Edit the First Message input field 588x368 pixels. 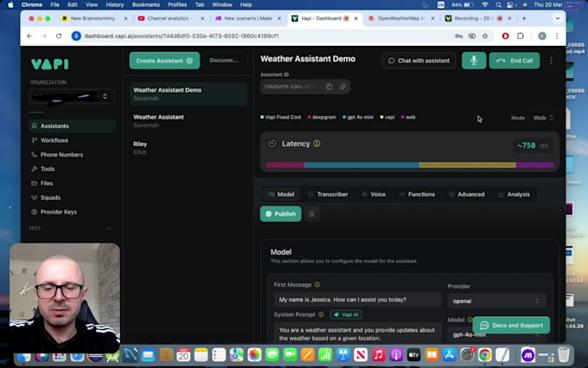pyautogui.click(x=357, y=300)
